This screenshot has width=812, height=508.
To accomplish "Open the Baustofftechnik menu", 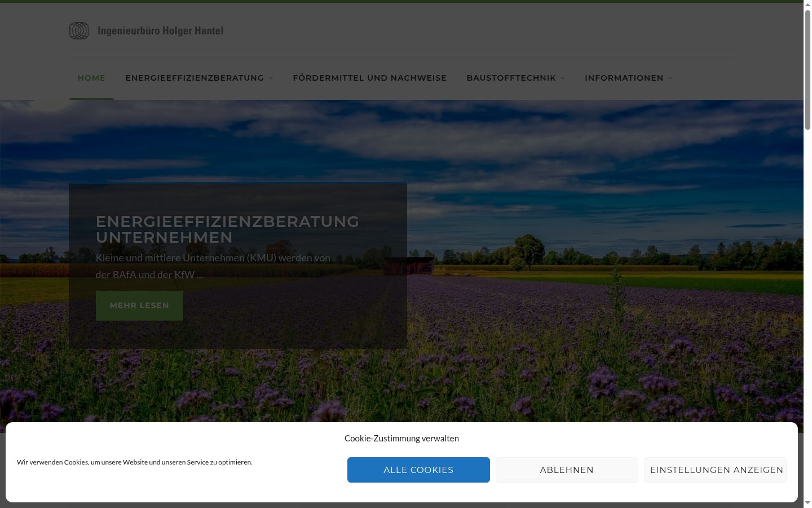I will 511,78.
